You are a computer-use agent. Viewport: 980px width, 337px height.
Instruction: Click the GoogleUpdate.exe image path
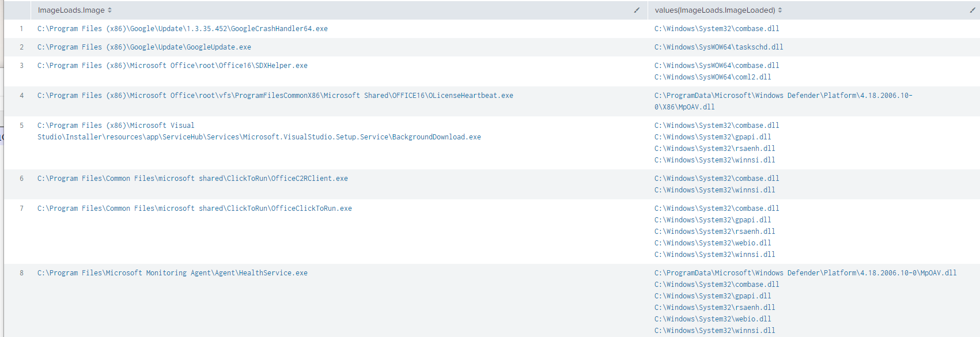(144, 47)
